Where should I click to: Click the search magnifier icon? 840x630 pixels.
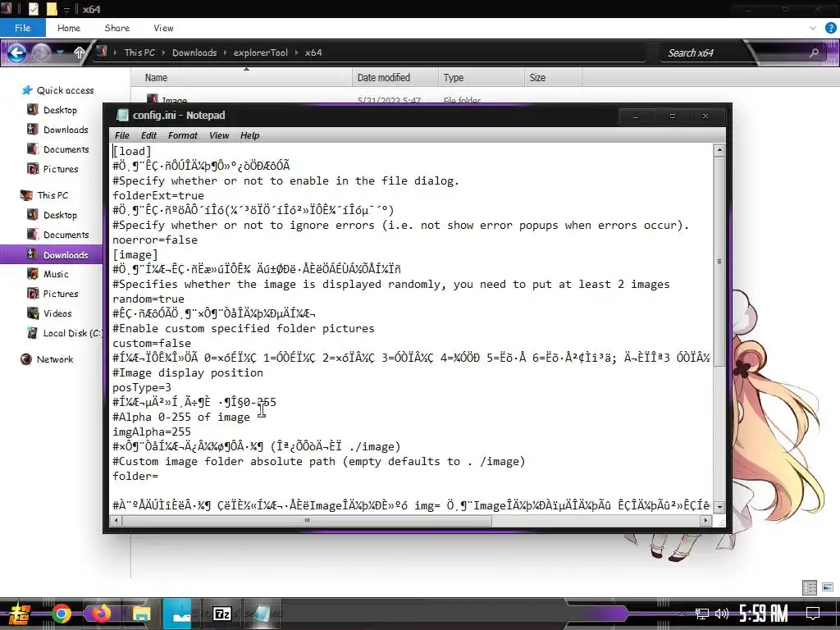click(815, 52)
